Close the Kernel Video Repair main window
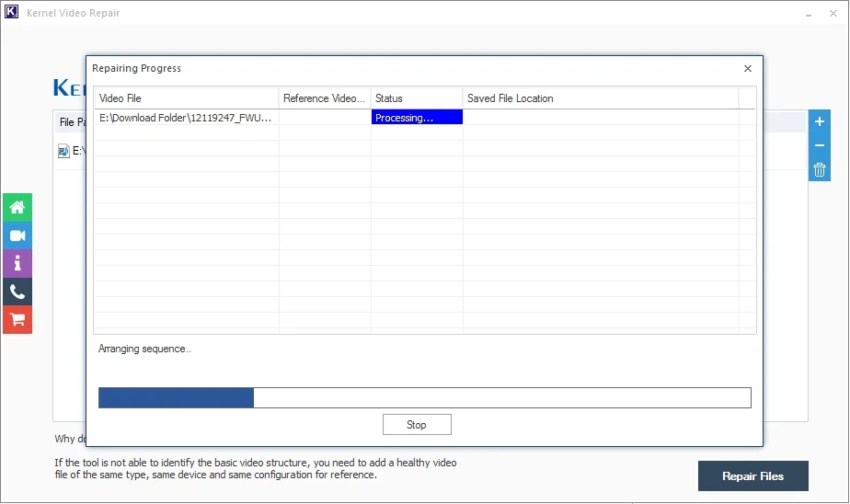 point(833,13)
